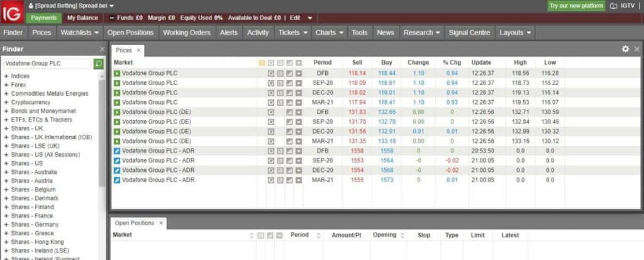Screen dimensions: 644x260
Task: Expand Shares - UK tree node
Action: (x=6, y=128)
